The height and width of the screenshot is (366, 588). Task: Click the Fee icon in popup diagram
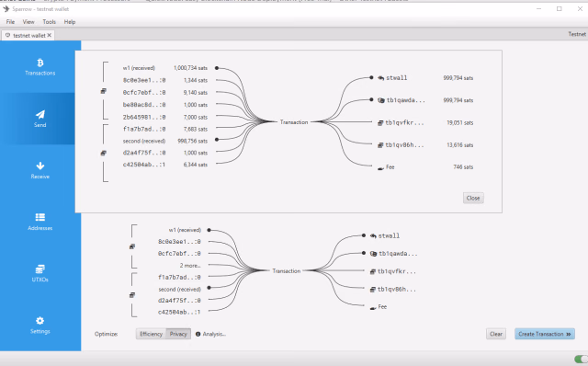tap(380, 167)
